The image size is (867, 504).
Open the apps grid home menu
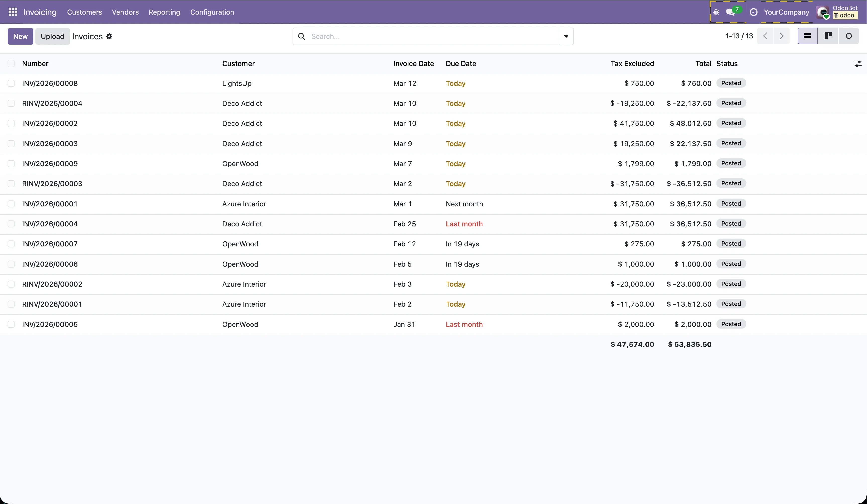click(13, 12)
